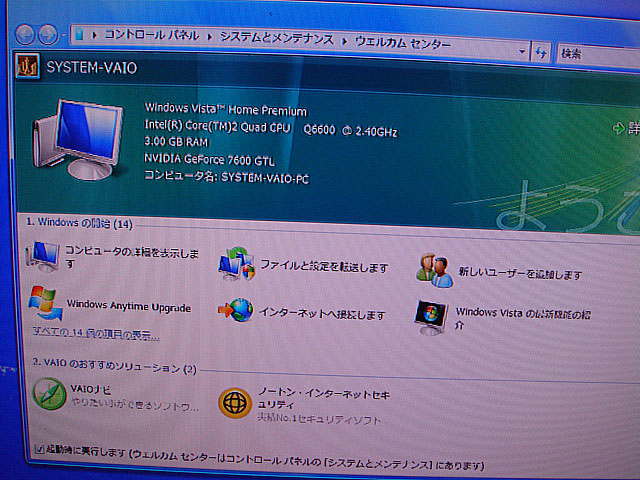This screenshot has width=640, height=480.
Task: Expand the arrow before システムとメンテナンス
Action: click(210, 37)
